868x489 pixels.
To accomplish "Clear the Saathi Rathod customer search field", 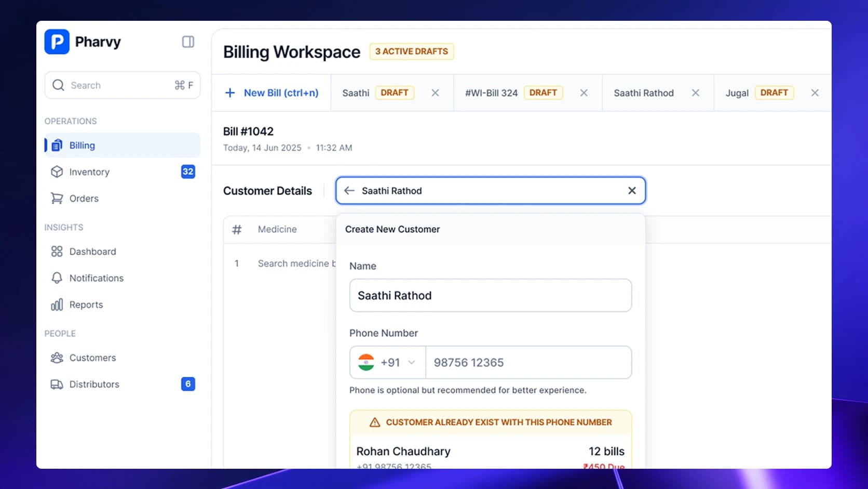I will 632,191.
